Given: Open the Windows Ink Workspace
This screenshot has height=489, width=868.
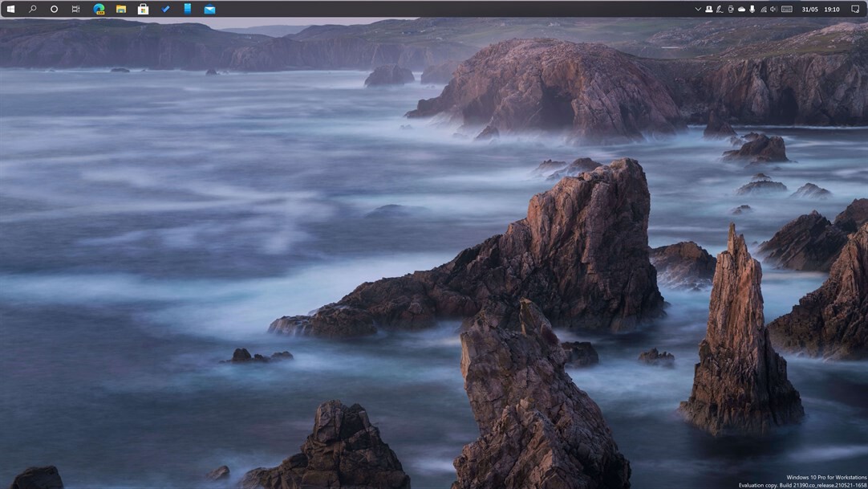Looking at the screenshot, I should coord(718,9).
